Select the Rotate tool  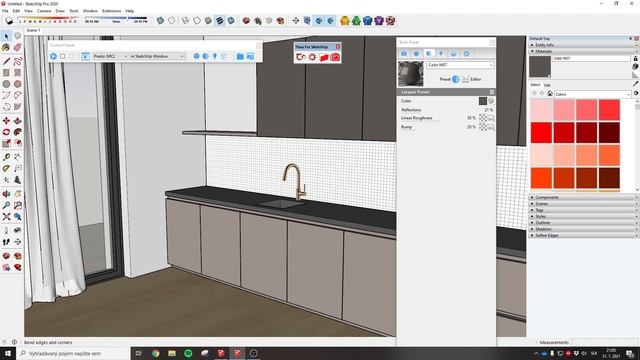pos(6,132)
